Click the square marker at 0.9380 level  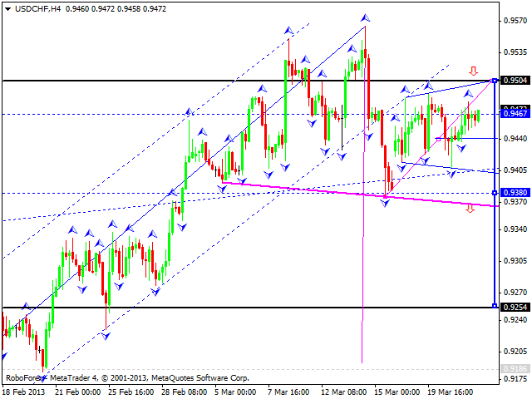495,193
